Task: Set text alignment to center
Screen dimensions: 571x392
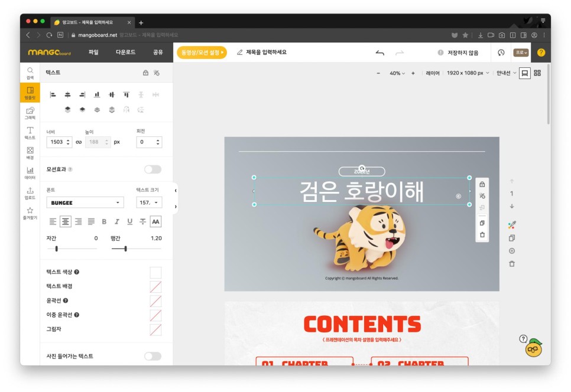Action: (x=66, y=221)
